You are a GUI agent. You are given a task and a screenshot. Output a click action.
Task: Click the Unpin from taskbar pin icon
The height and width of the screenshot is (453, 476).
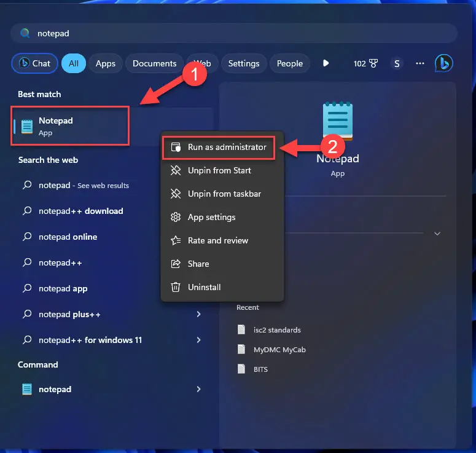tap(176, 194)
